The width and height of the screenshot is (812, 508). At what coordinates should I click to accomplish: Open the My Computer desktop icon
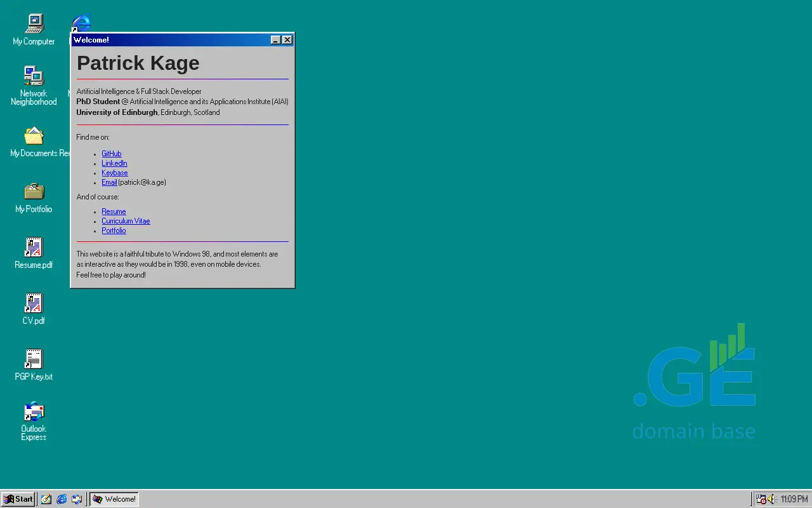[x=34, y=24]
